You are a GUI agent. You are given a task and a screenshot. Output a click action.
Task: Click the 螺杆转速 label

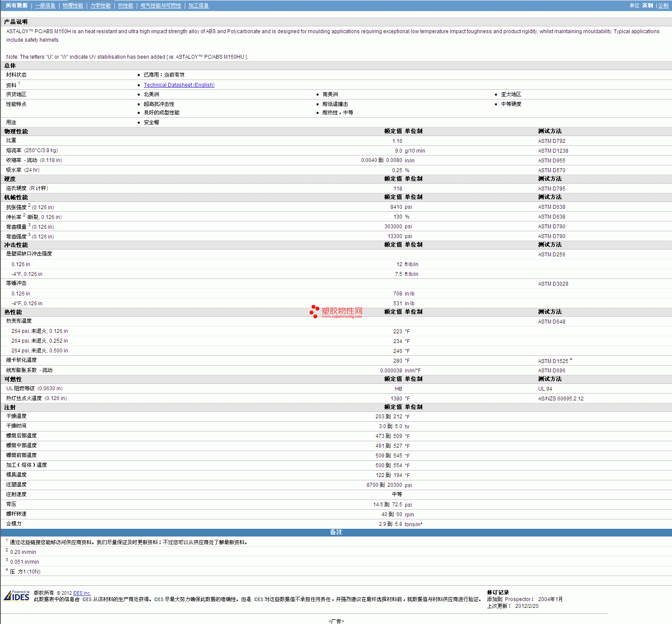[16, 514]
